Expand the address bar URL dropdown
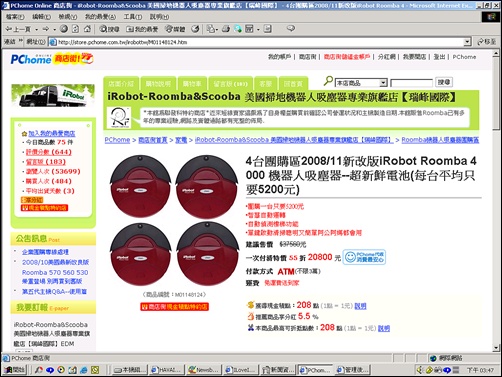The width and height of the screenshot is (502, 377). tap(467, 42)
